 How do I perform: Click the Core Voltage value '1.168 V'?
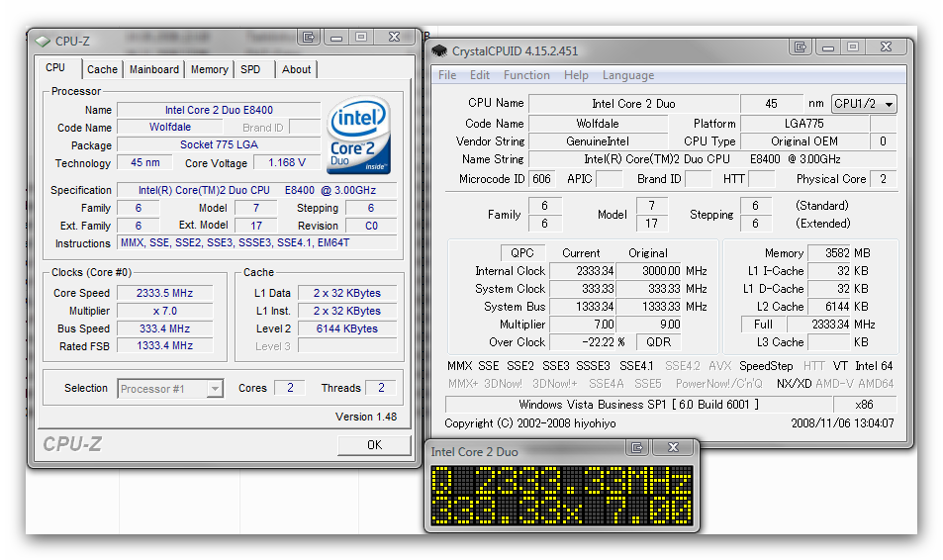287,162
